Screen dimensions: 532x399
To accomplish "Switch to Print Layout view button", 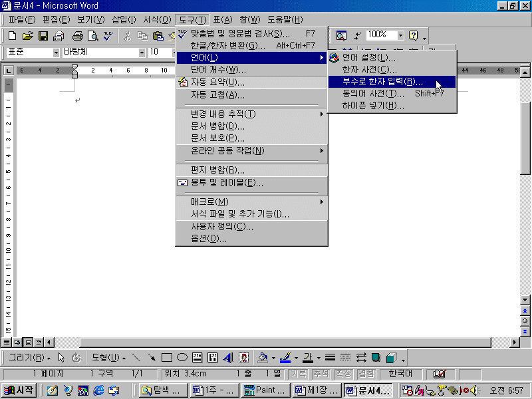I will [29, 342].
